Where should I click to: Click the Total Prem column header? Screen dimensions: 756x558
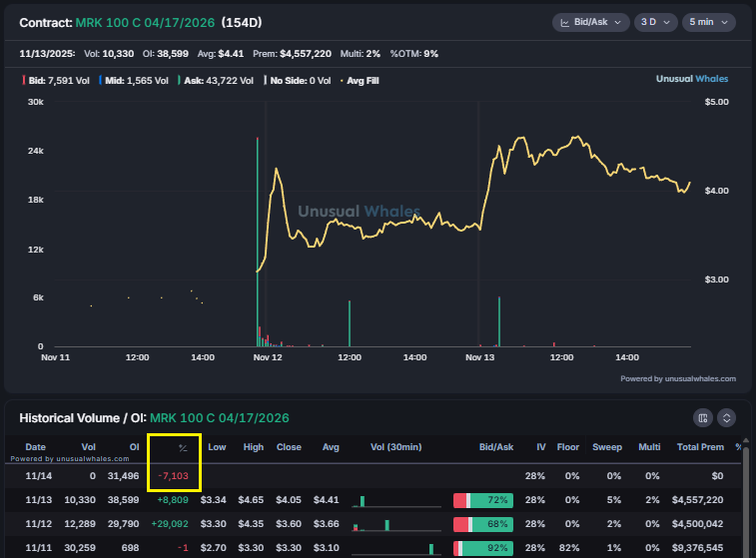(x=700, y=447)
